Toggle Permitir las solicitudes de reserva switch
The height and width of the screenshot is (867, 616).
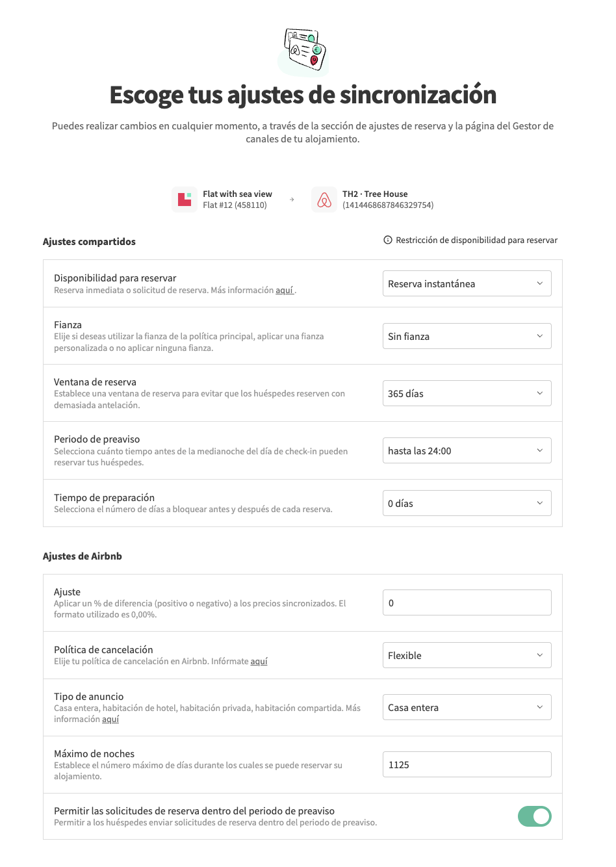coord(534,816)
